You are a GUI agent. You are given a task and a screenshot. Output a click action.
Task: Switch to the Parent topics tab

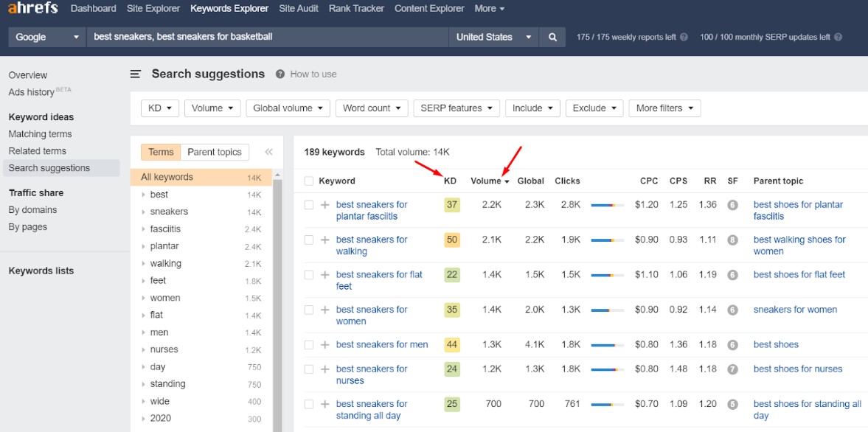(x=215, y=152)
